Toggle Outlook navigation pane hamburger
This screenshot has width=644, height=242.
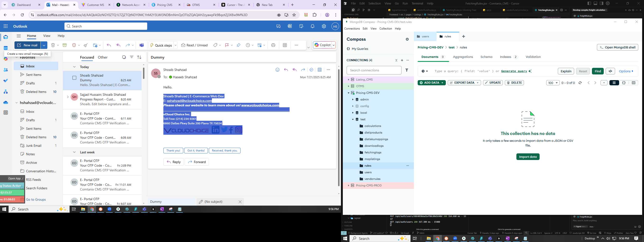pos(18,36)
